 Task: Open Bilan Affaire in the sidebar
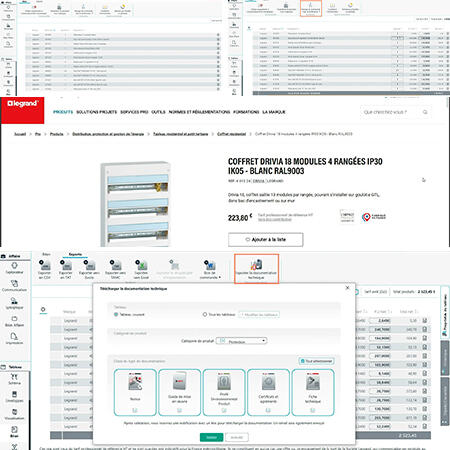14,321
